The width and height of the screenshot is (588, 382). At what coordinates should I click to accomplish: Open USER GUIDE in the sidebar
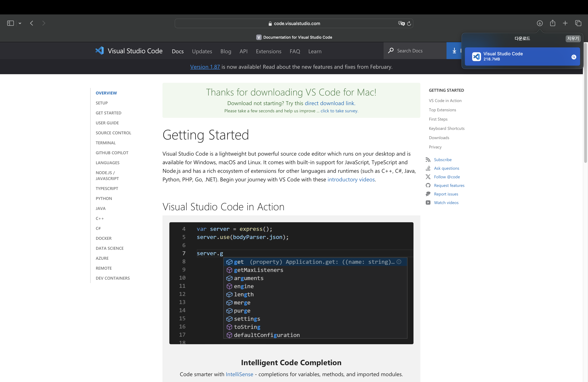click(x=107, y=123)
